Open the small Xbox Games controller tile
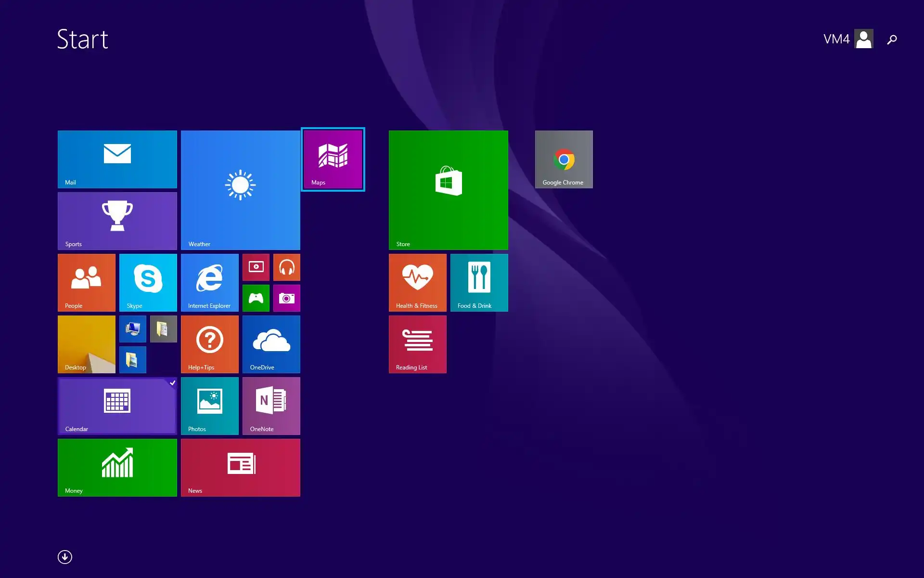 (256, 298)
